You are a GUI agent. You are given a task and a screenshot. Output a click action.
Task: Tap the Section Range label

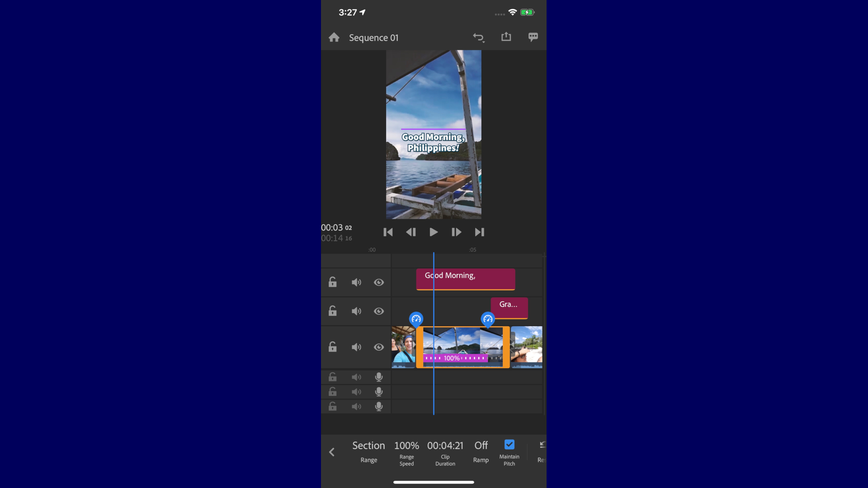pos(368,451)
